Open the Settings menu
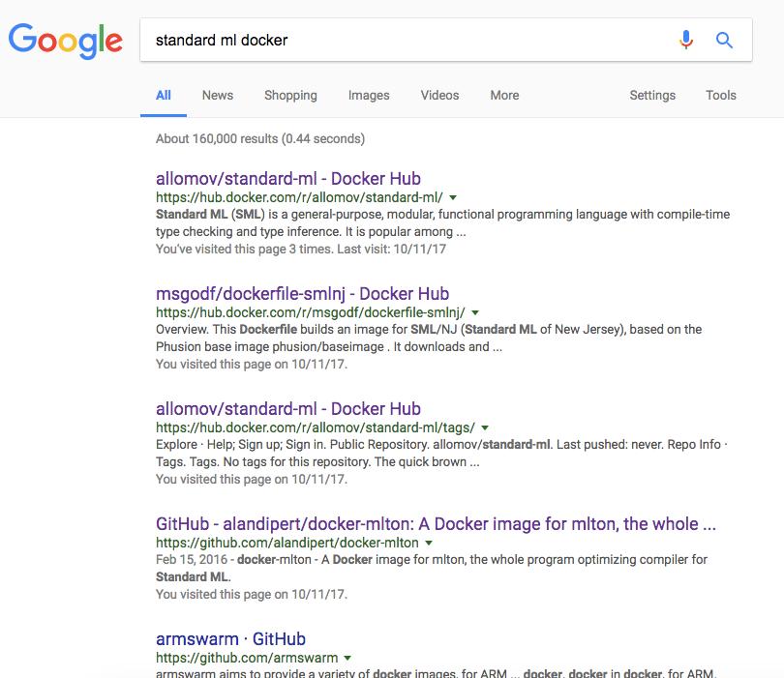This screenshot has width=784, height=678. pyautogui.click(x=652, y=95)
